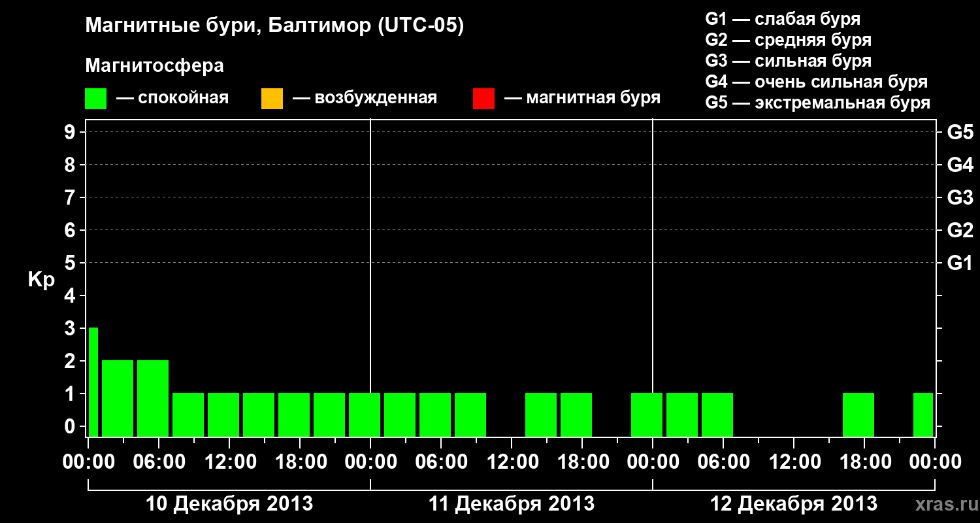This screenshot has width=980, height=523.
Task: Click the orange 'возбужденная' legend swatch
Action: tap(272, 99)
